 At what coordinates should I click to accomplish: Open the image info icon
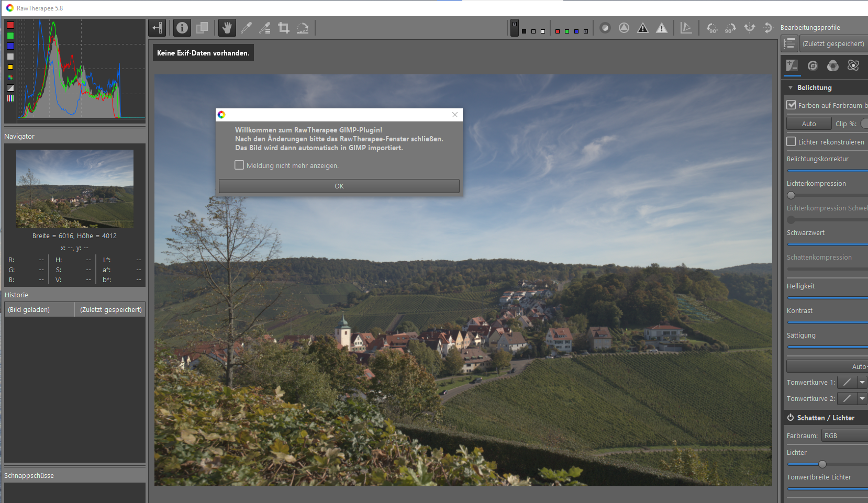click(182, 28)
